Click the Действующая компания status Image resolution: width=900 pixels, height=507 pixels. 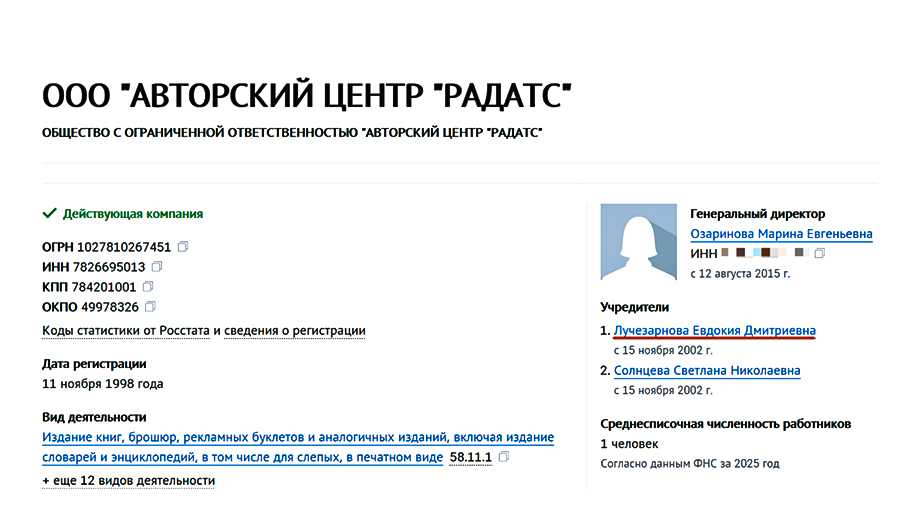123,214
